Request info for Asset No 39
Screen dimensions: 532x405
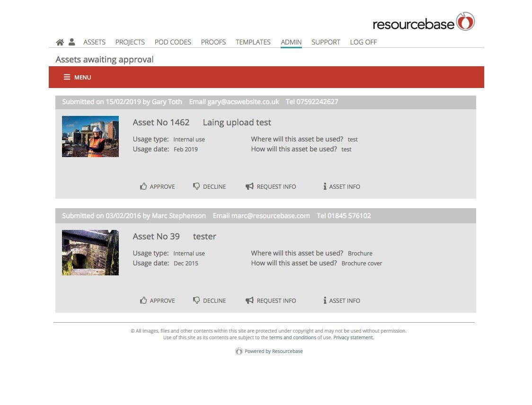tap(271, 300)
